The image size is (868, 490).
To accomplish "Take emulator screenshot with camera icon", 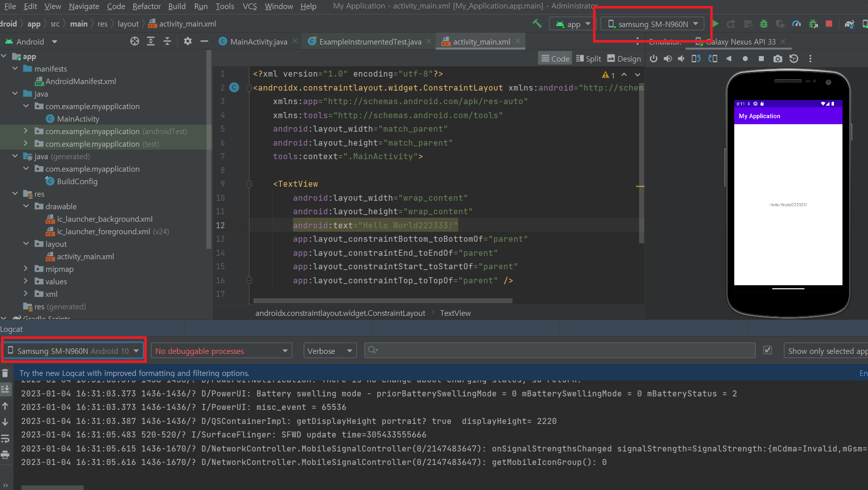I will point(777,59).
